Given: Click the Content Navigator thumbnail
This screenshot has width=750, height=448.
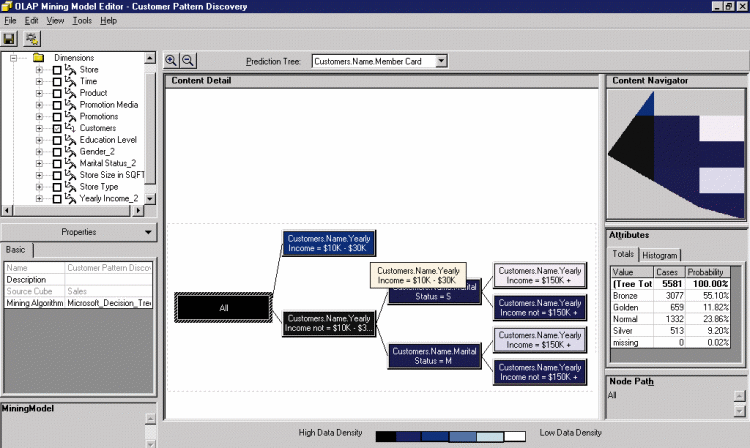Looking at the screenshot, I should click(676, 149).
